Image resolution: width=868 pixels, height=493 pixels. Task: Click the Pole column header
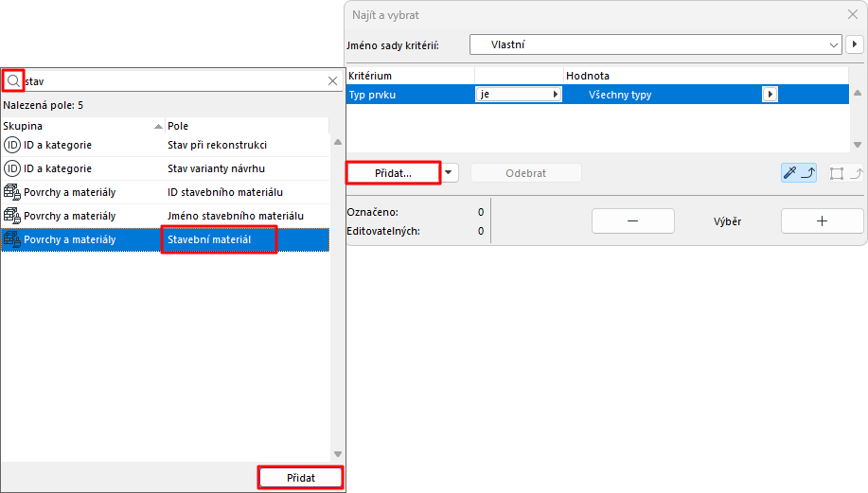coord(247,126)
